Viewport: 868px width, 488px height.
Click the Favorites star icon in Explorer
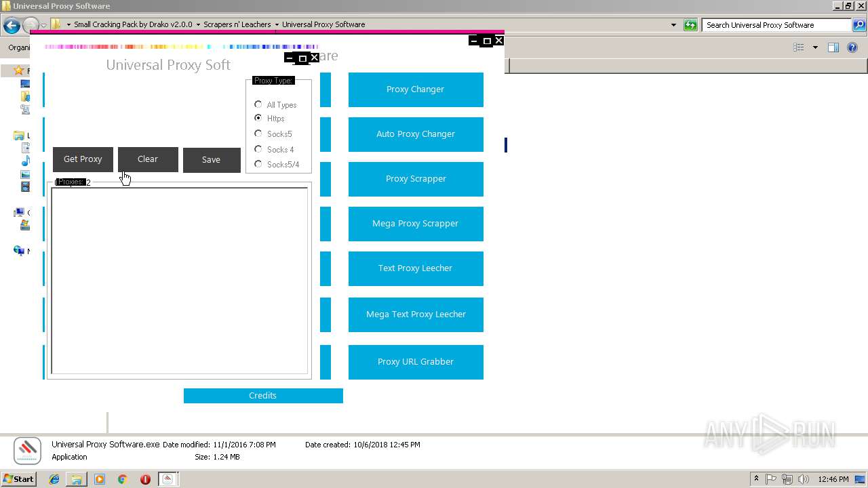tap(19, 70)
